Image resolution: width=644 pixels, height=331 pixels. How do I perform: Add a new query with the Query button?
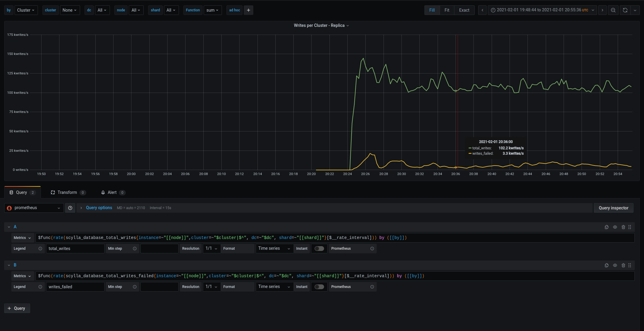point(17,308)
